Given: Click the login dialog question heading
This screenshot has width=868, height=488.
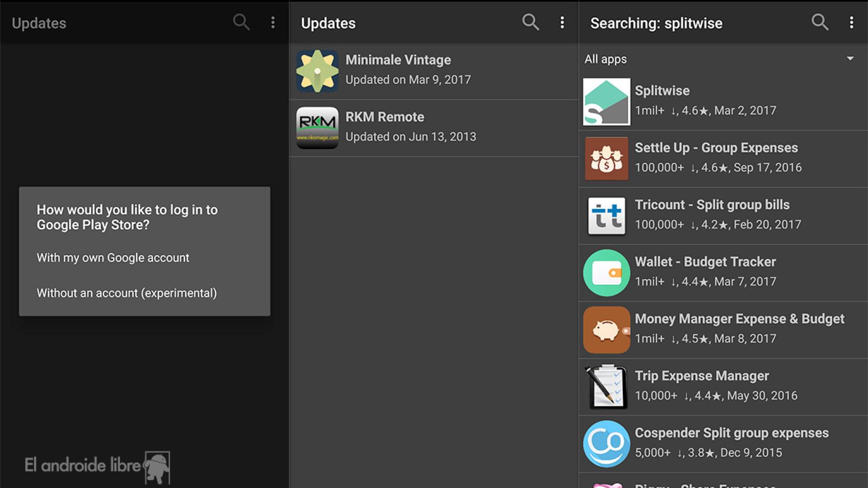Looking at the screenshot, I should coord(127,217).
